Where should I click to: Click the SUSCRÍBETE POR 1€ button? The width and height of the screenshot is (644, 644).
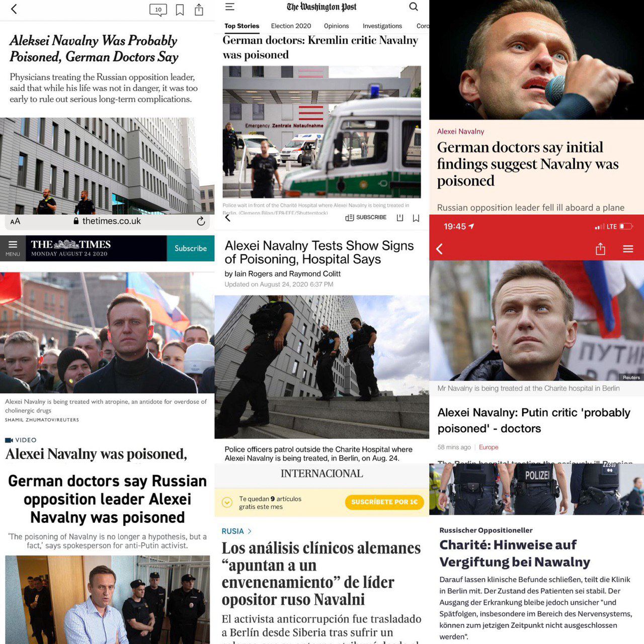click(x=384, y=502)
